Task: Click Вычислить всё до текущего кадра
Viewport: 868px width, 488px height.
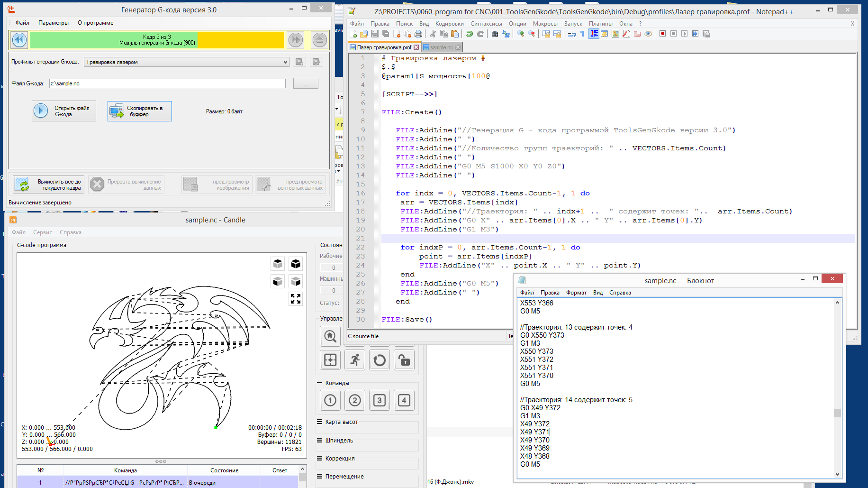Action: [x=48, y=184]
